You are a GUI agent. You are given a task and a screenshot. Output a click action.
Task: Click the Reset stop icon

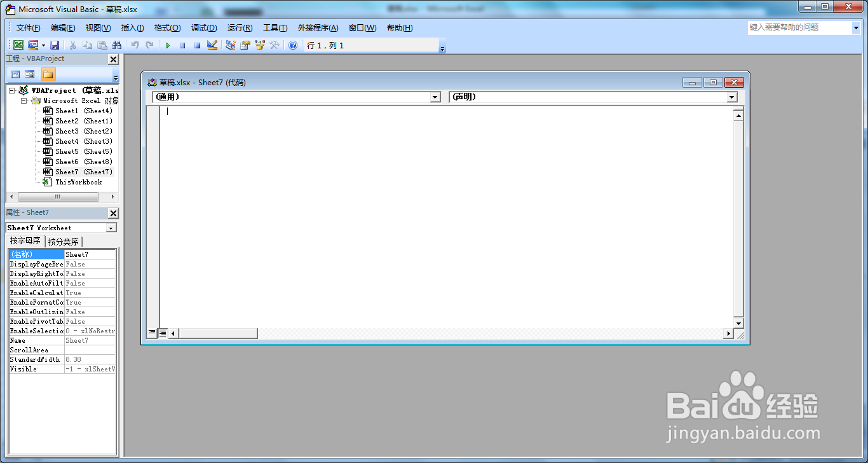click(197, 45)
